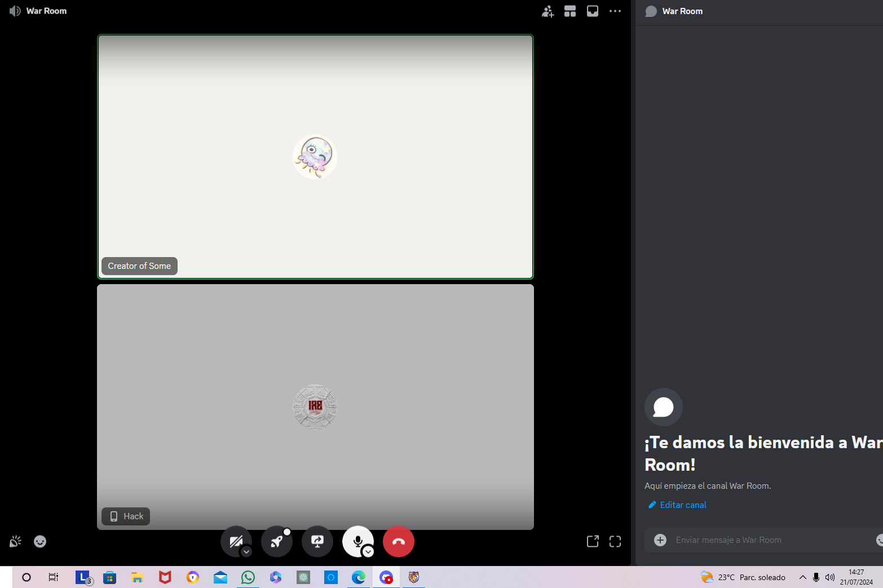Open the emoji reaction picker in call
The width and height of the screenshot is (883, 588).
[40, 542]
